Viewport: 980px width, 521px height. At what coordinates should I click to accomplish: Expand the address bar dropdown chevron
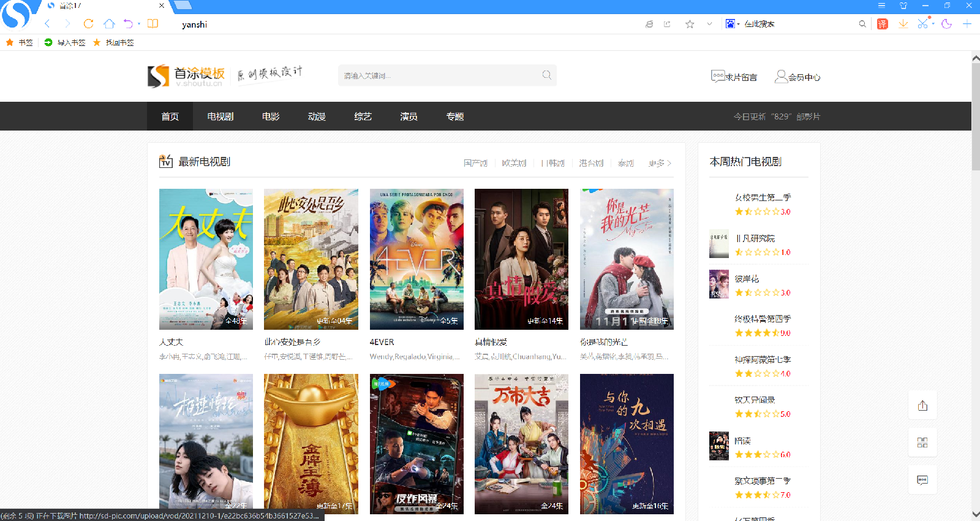709,24
